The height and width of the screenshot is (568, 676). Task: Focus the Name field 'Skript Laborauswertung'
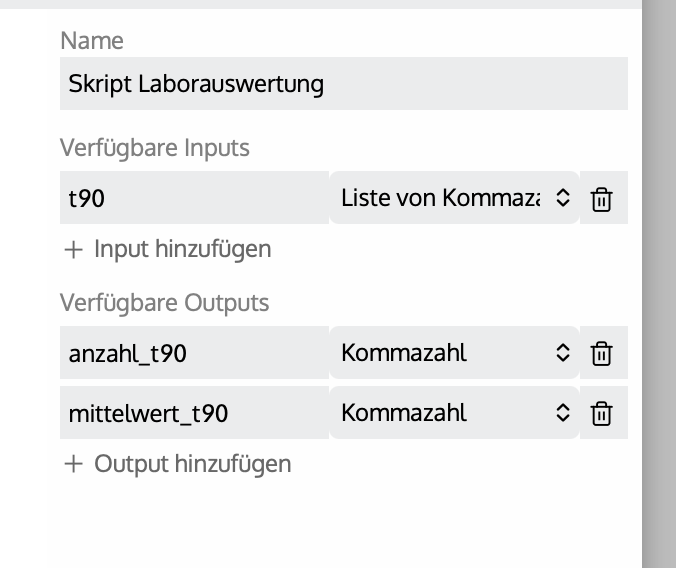(343, 83)
